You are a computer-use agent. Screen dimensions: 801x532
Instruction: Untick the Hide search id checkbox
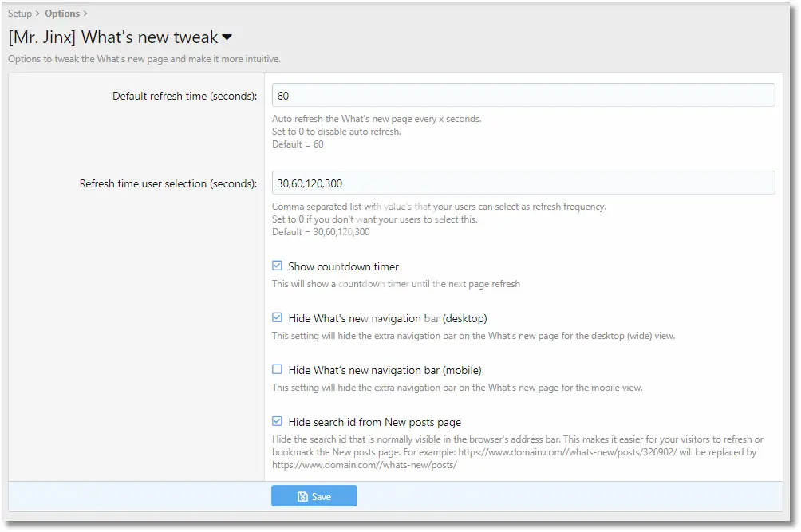[x=278, y=422]
